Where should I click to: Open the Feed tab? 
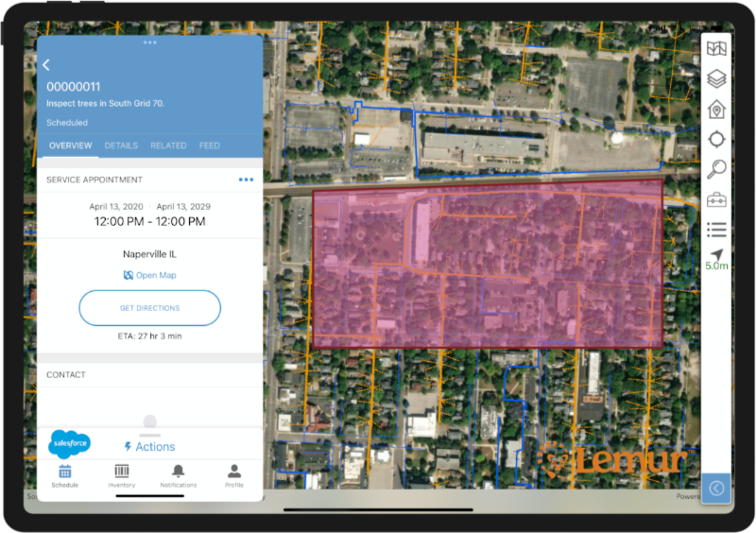(x=209, y=146)
